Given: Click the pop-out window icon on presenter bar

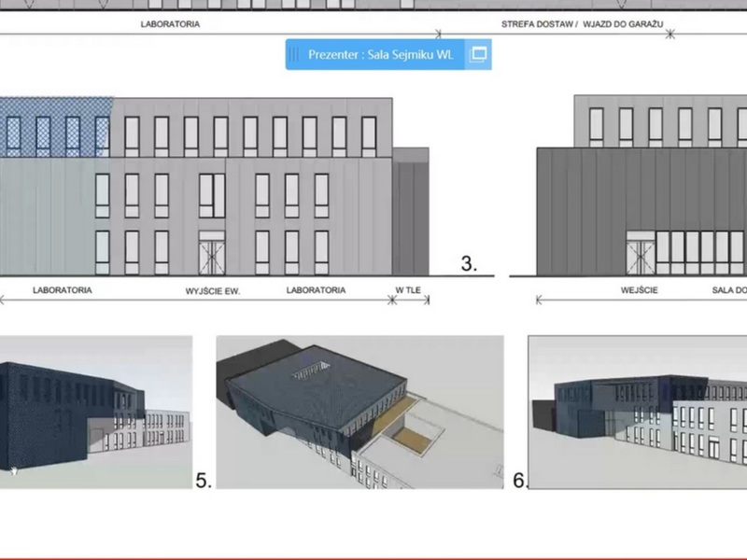Looking at the screenshot, I should pyautogui.click(x=478, y=54).
